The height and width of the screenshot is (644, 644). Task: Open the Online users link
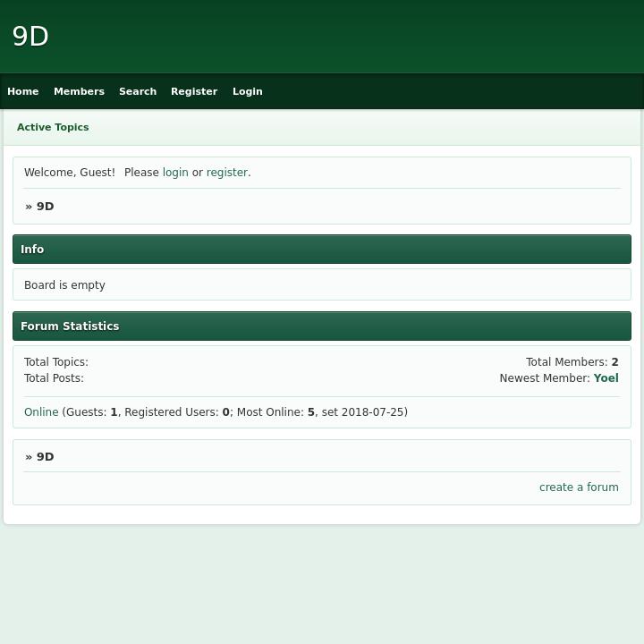(x=41, y=412)
